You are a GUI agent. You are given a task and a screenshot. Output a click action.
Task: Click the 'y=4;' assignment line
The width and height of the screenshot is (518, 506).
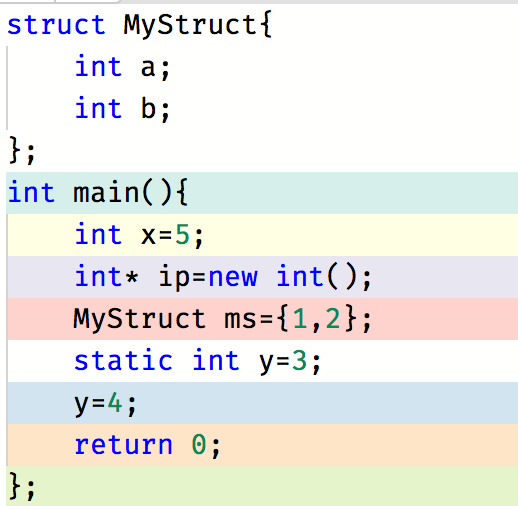105,404
